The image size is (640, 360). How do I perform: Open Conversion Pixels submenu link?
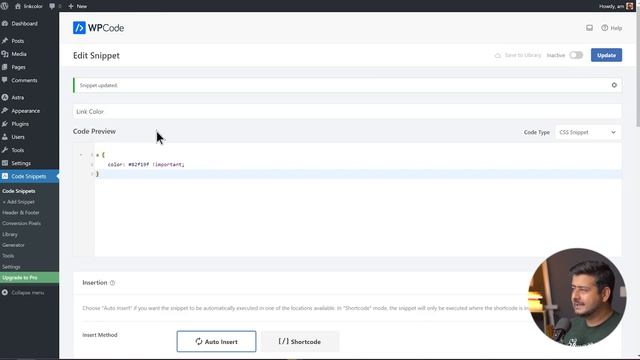(x=21, y=223)
